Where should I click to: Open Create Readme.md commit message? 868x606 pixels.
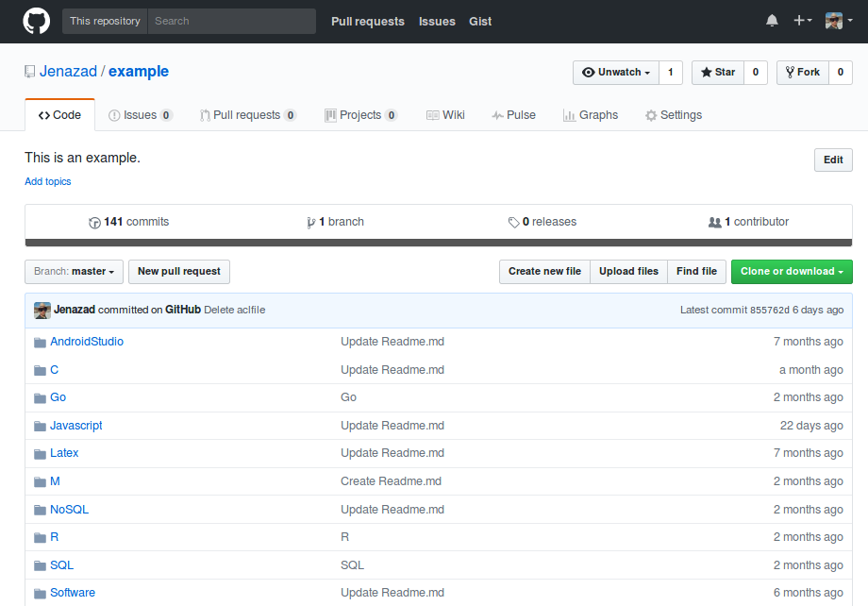click(x=391, y=481)
